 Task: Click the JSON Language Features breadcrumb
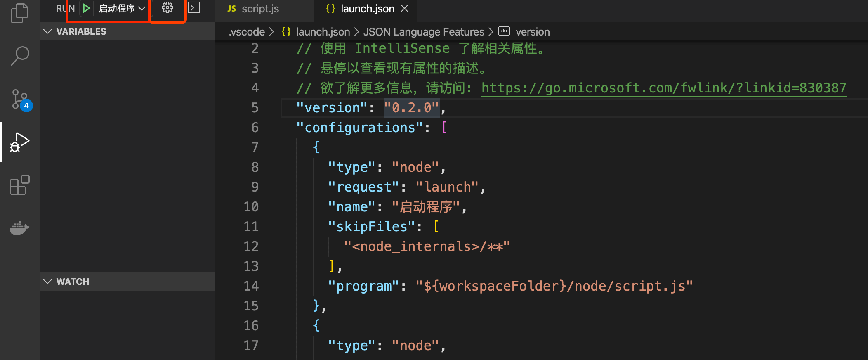(x=424, y=32)
